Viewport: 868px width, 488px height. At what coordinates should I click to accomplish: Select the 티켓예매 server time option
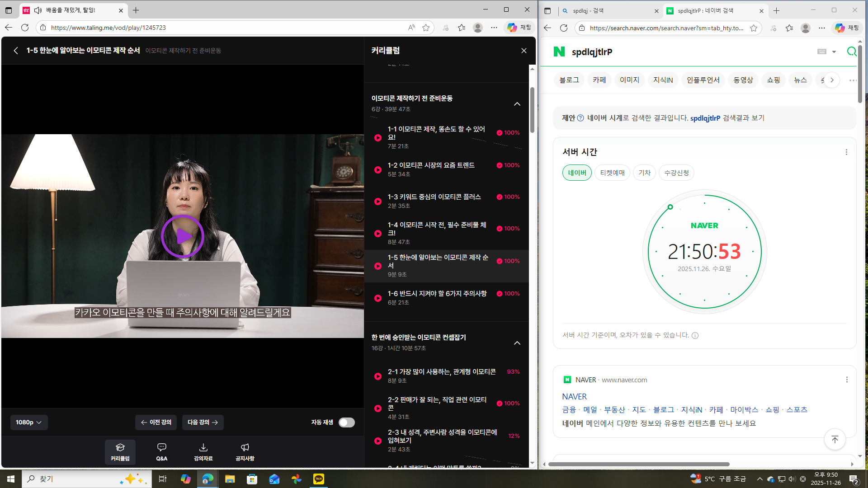coord(612,173)
